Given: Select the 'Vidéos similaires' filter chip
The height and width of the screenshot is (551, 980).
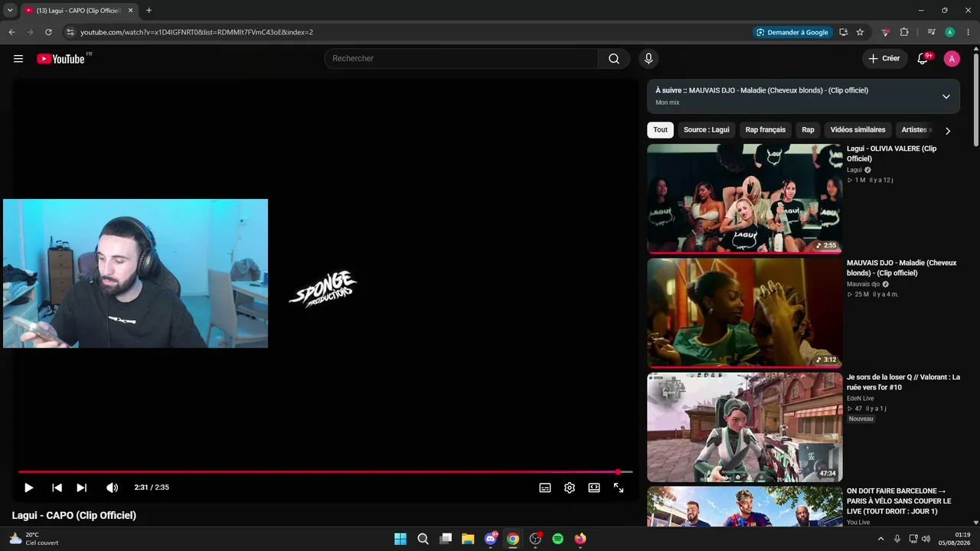Looking at the screenshot, I should tap(857, 130).
